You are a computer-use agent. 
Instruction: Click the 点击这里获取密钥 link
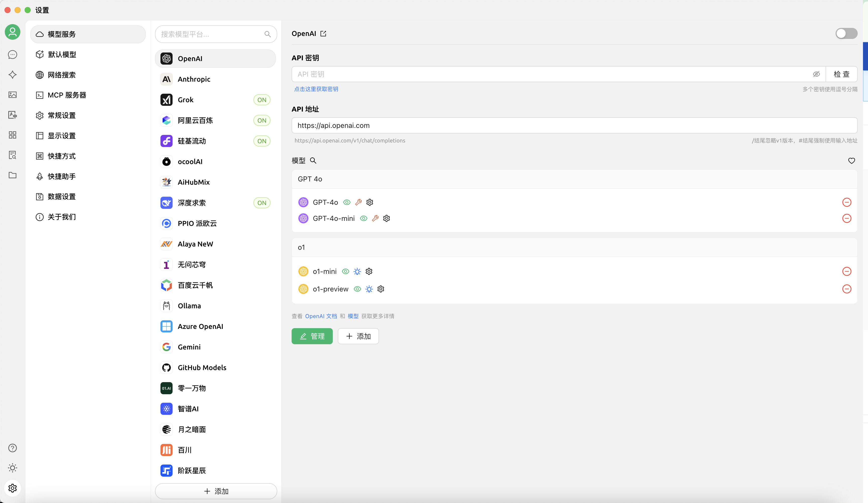(x=316, y=89)
